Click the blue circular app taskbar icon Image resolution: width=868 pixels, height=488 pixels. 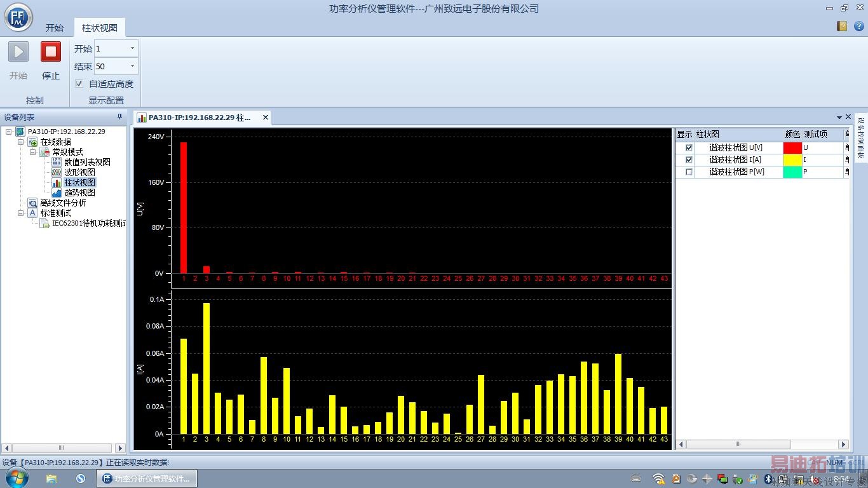[x=80, y=478]
